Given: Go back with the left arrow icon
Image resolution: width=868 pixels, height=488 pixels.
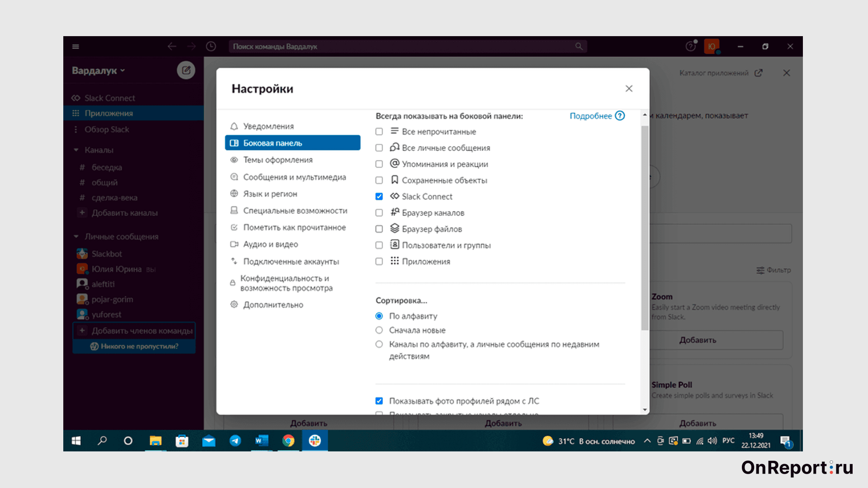Looking at the screenshot, I should coord(172,47).
